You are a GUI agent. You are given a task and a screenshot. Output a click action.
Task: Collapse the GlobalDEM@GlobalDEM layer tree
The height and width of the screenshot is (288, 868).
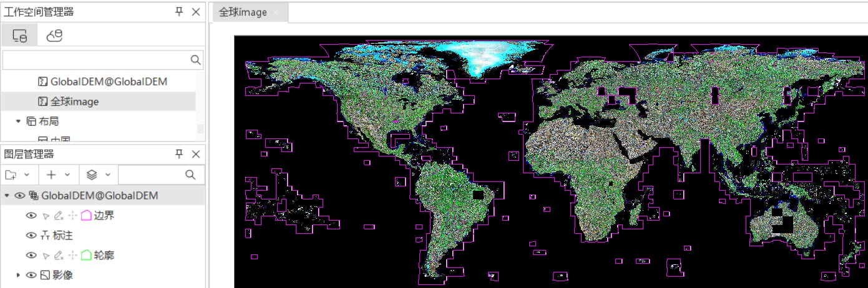coord(7,196)
